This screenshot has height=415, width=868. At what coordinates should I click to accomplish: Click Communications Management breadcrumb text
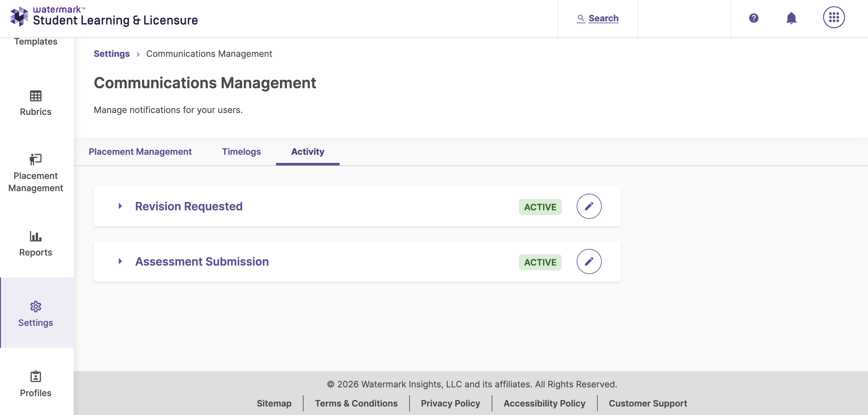click(x=209, y=54)
